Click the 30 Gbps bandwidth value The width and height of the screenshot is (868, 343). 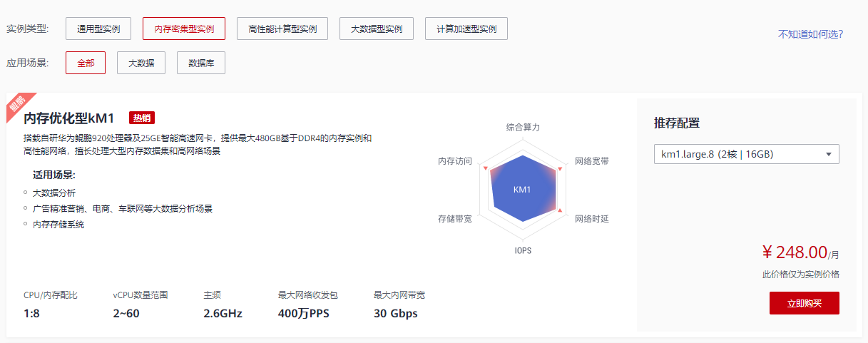click(x=396, y=314)
